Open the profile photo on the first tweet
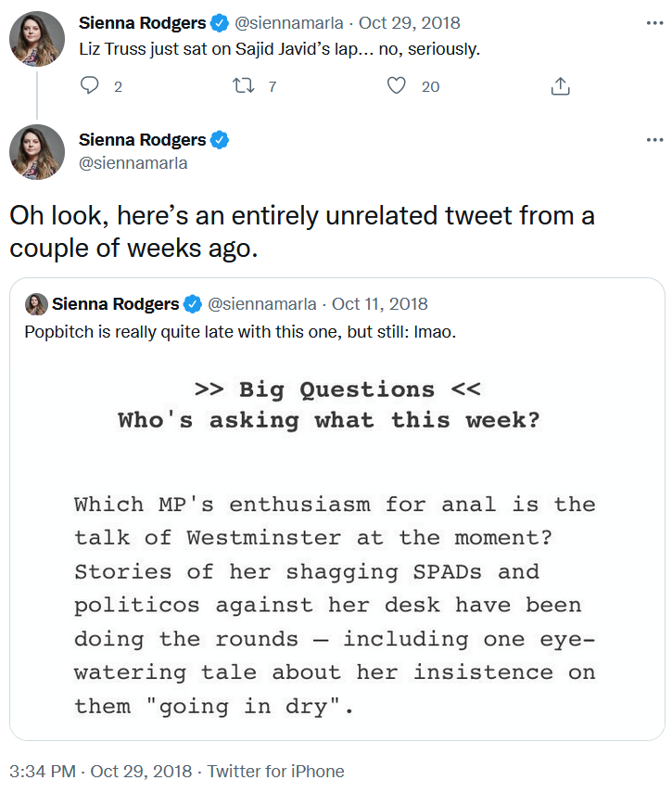Screen dimensions: 672x793 tap(37, 39)
